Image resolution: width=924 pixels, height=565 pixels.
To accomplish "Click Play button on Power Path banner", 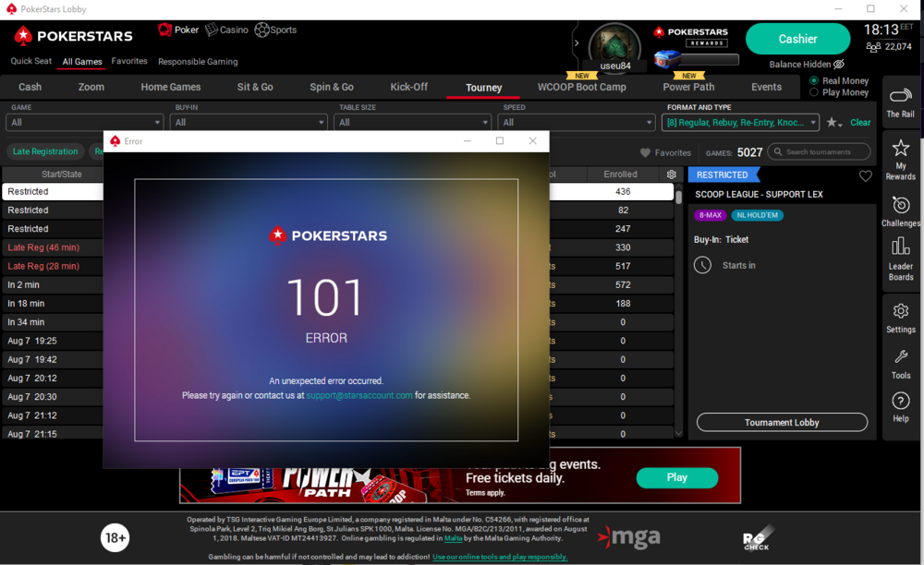I will point(677,477).
